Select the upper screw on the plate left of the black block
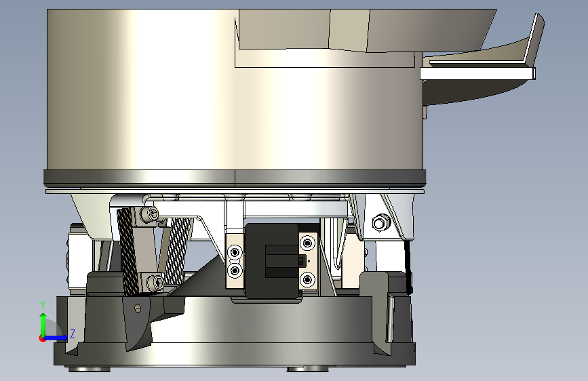Image resolution: width=588 pixels, height=381 pixels. [x=235, y=252]
